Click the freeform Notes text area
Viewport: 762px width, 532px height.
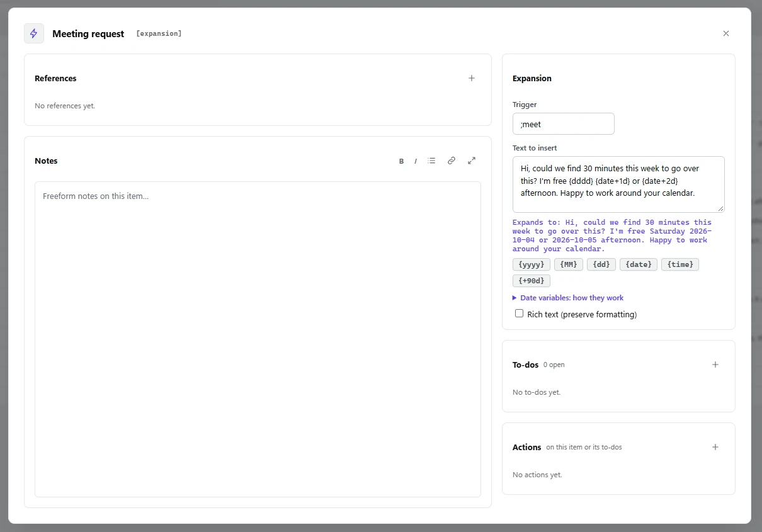[258, 339]
